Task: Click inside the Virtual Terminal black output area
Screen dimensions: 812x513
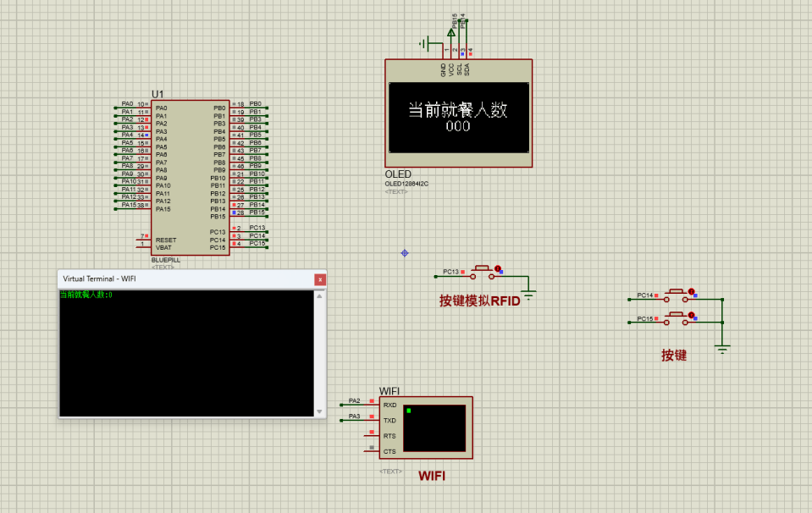Action: pos(186,356)
